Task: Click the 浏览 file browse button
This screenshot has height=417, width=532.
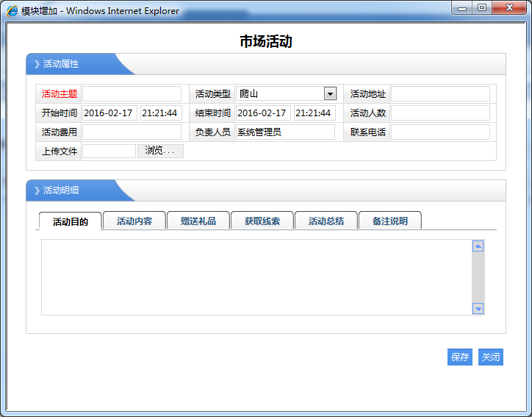Action: pyautogui.click(x=160, y=151)
